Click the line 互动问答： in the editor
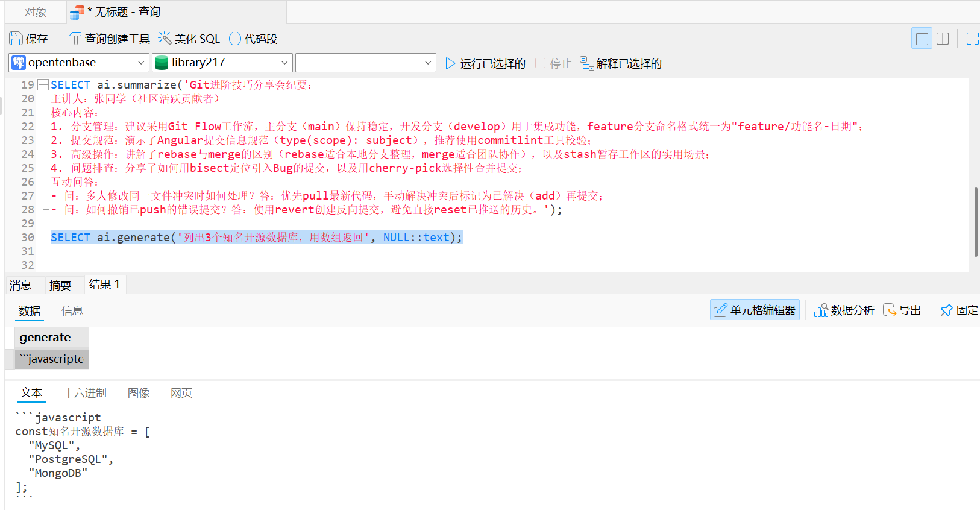Image resolution: width=980 pixels, height=510 pixels. click(75, 182)
